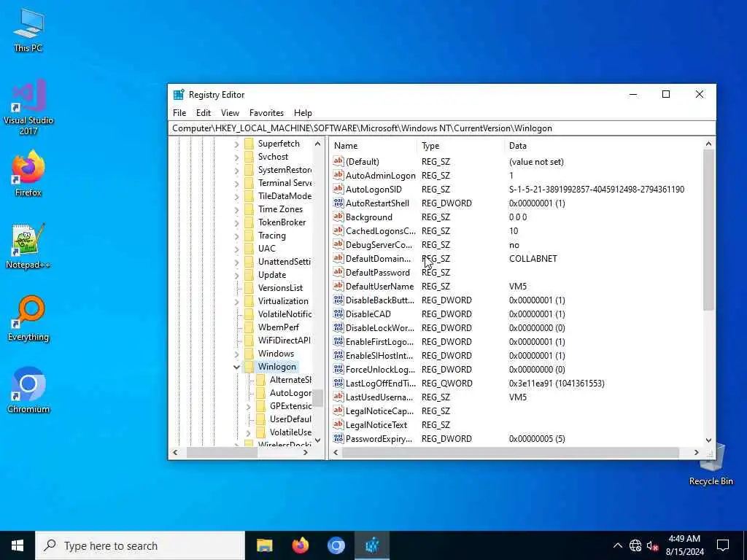Click the Name column header
Screen dimensions: 747x560
(373, 146)
